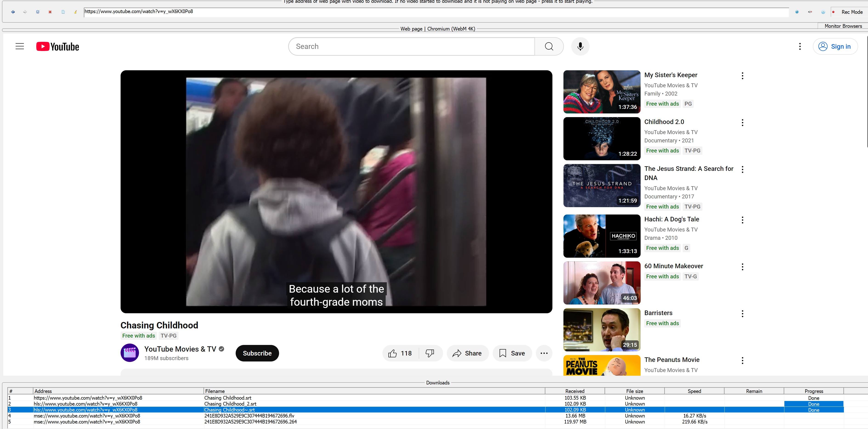Like the video with thumbs up 118
This screenshot has width=868, height=429.
click(x=400, y=353)
